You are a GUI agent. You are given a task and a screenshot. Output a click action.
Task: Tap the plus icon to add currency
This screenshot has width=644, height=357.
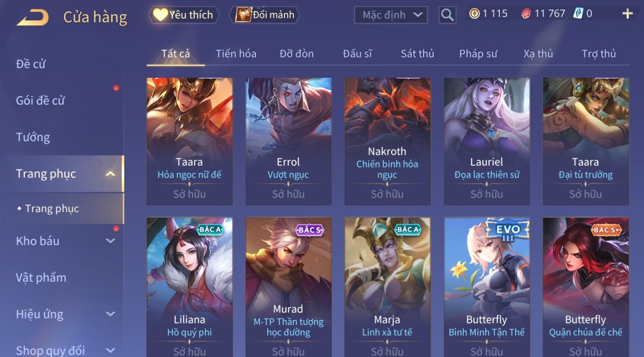pyautogui.click(x=627, y=14)
